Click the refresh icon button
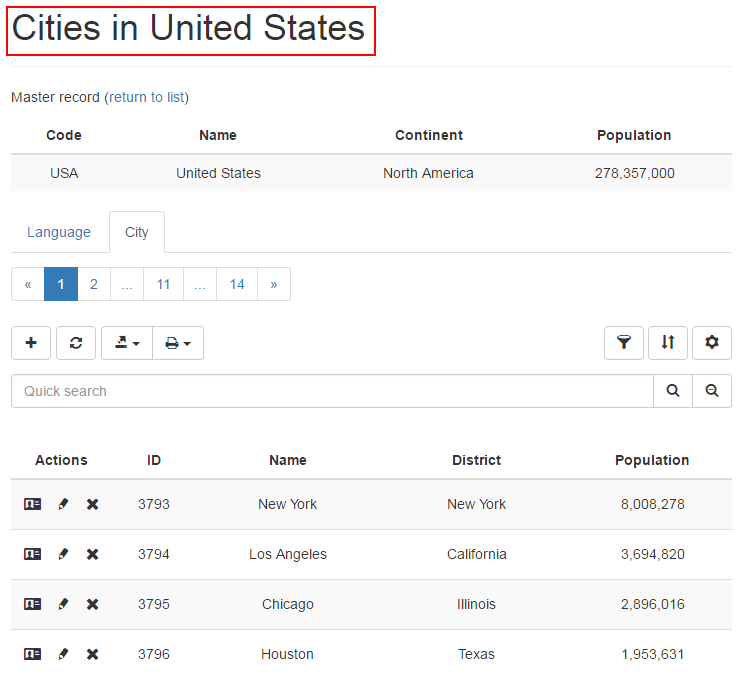 pyautogui.click(x=76, y=343)
